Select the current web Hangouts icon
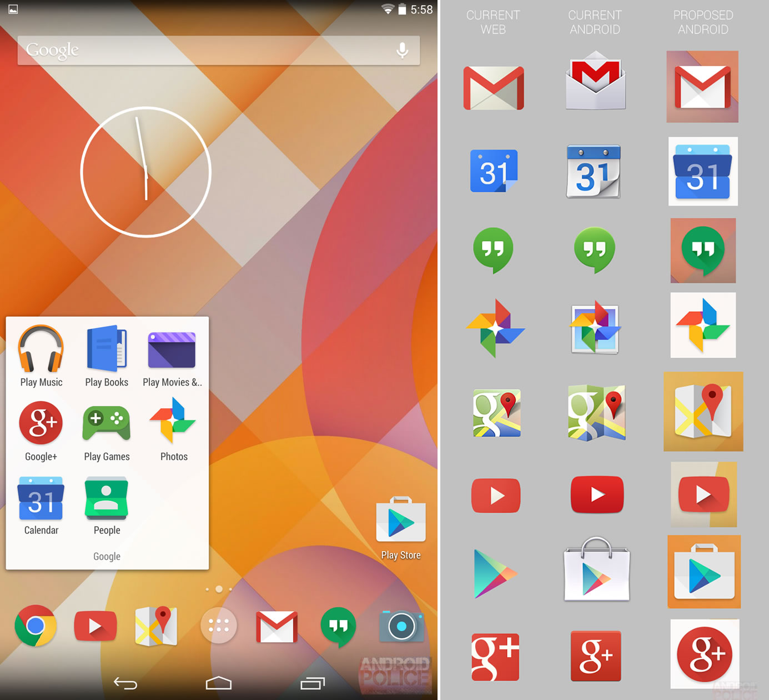Viewport: 769px width, 700px height. click(493, 251)
